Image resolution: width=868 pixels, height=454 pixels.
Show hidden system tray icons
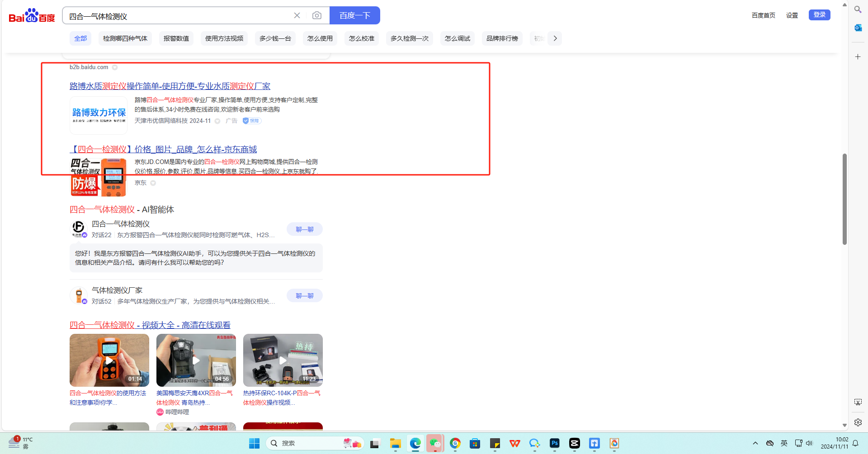point(755,443)
